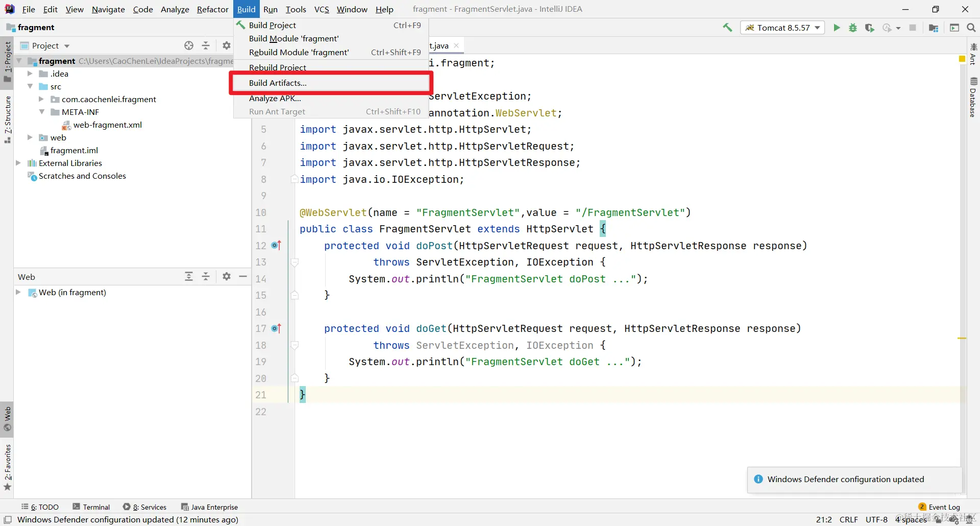Click the Run Anything window icon
This screenshot has width=980, height=526.
[x=954, y=28]
